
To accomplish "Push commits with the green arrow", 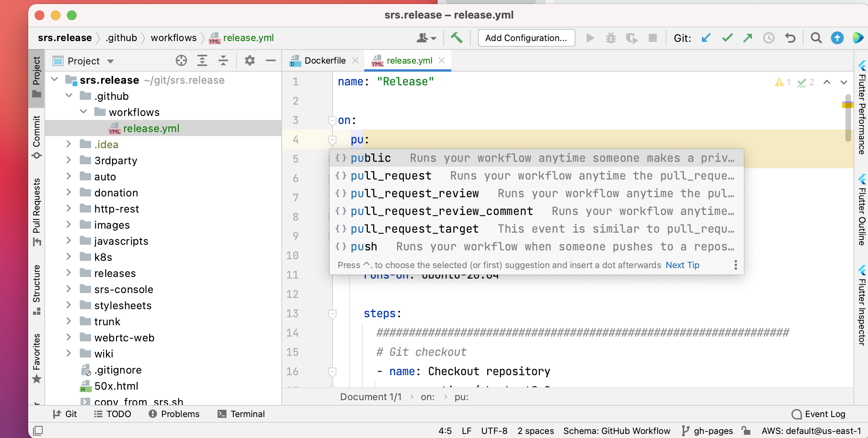I will pyautogui.click(x=748, y=38).
